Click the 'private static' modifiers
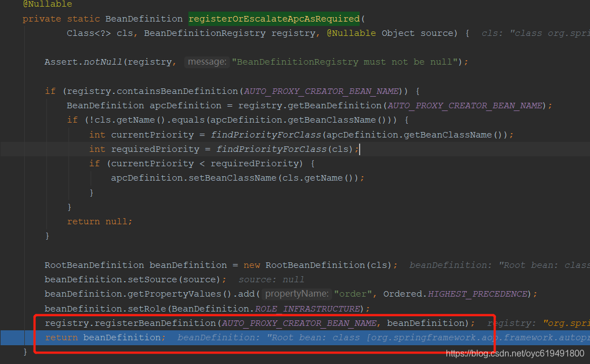The width and height of the screenshot is (590, 364). pos(61,19)
